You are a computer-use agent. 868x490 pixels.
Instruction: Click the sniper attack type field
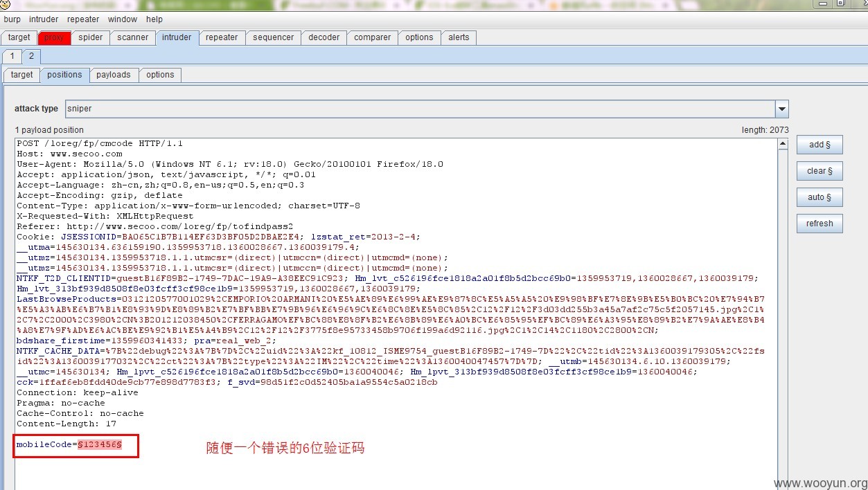click(x=420, y=109)
